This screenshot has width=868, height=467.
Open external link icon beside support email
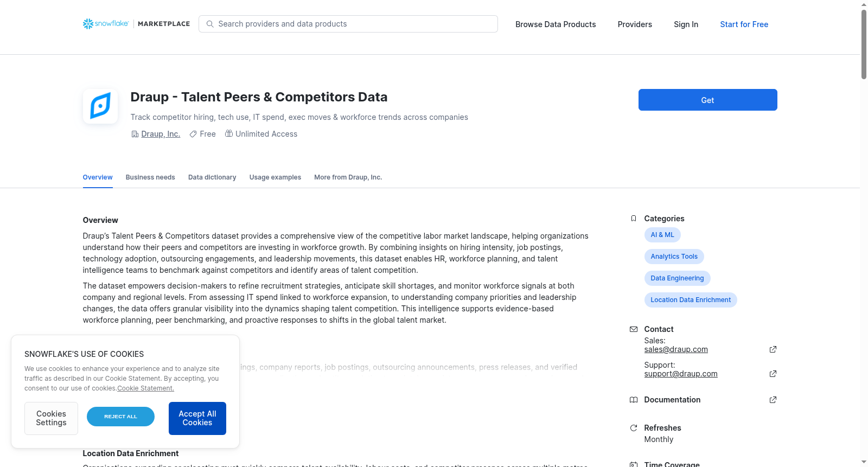tap(773, 374)
